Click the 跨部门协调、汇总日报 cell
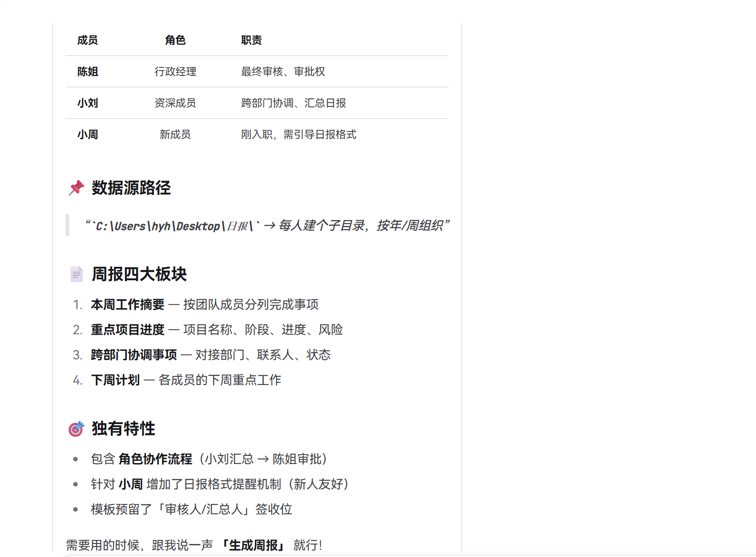 (294, 103)
